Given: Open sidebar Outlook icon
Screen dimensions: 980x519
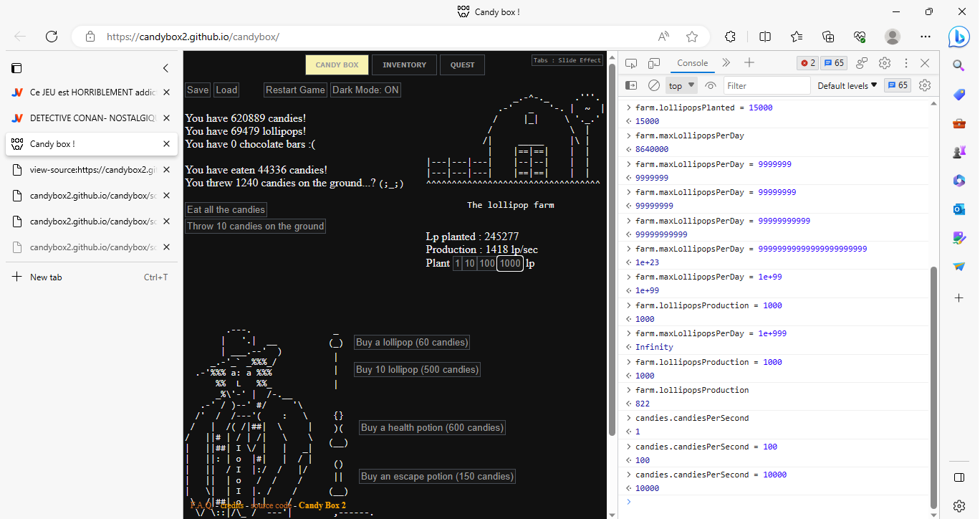Looking at the screenshot, I should pyautogui.click(x=959, y=209).
